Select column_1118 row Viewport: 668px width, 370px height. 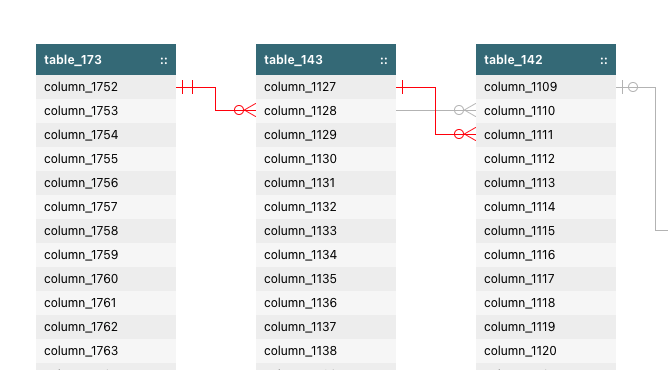[x=546, y=303]
